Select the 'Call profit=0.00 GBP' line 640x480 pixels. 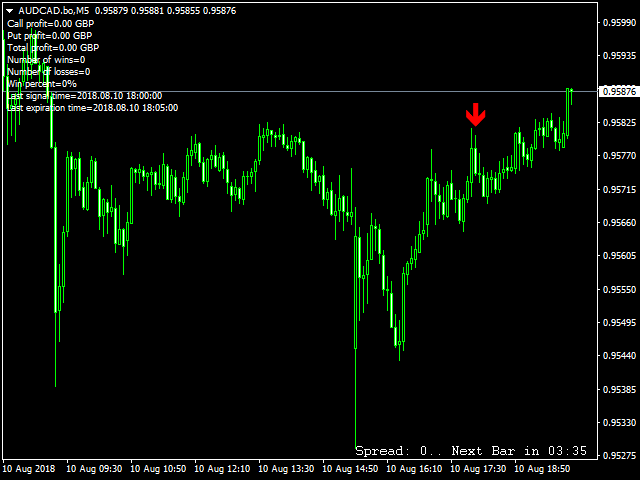51,24
